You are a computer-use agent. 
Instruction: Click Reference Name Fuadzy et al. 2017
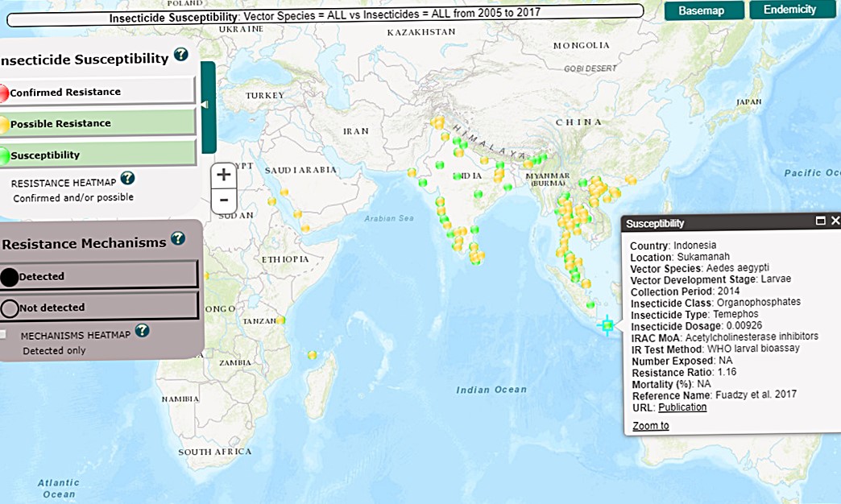715,395
